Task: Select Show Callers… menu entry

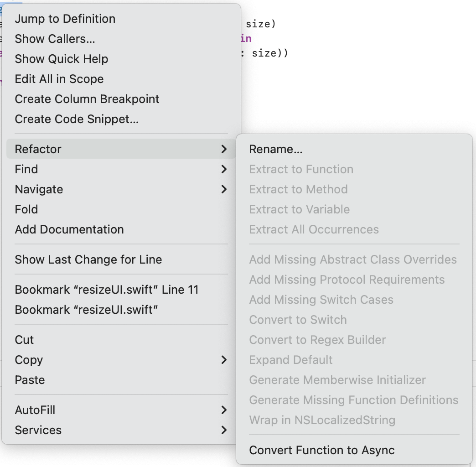Action: (55, 39)
